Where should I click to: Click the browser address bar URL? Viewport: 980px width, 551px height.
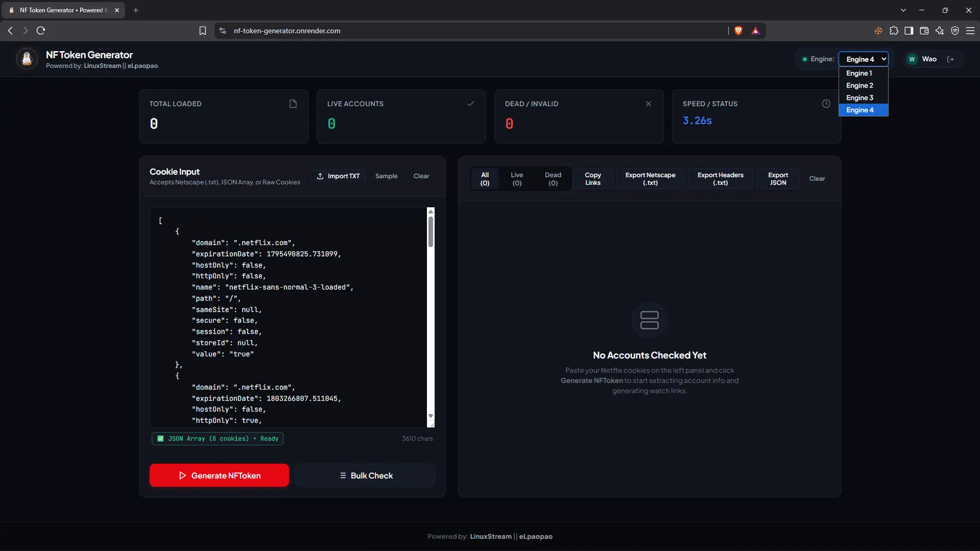pyautogui.click(x=287, y=31)
